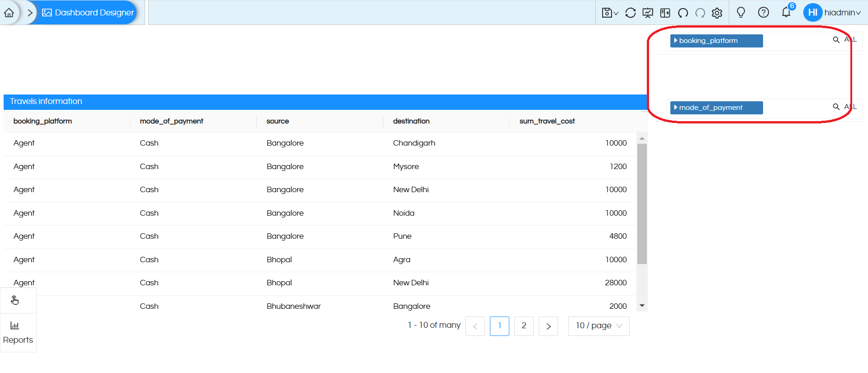Select the Agra destination cell
This screenshot has width=868, height=373.
[402, 260]
